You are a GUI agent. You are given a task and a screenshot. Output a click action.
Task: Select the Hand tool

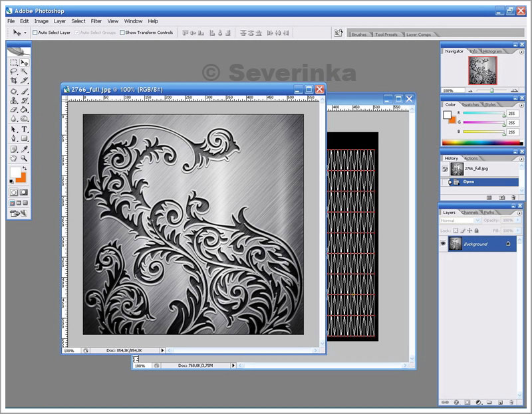coord(13,158)
